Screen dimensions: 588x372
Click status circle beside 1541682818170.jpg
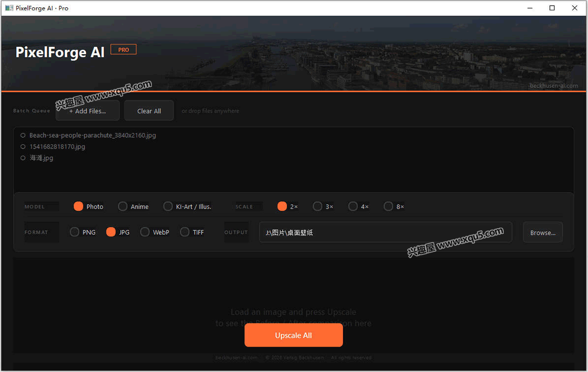23,146
